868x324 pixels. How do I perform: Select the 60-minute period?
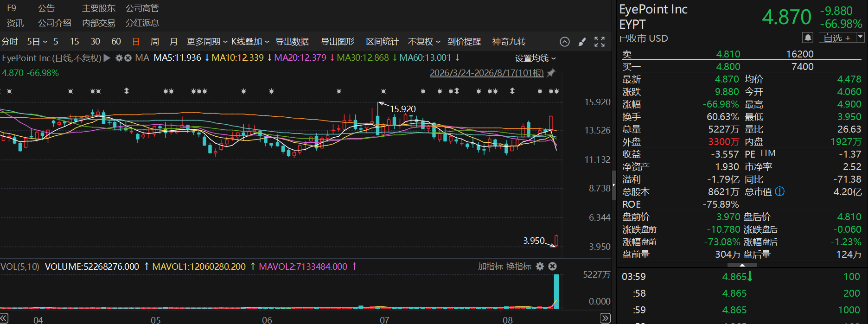tap(116, 42)
